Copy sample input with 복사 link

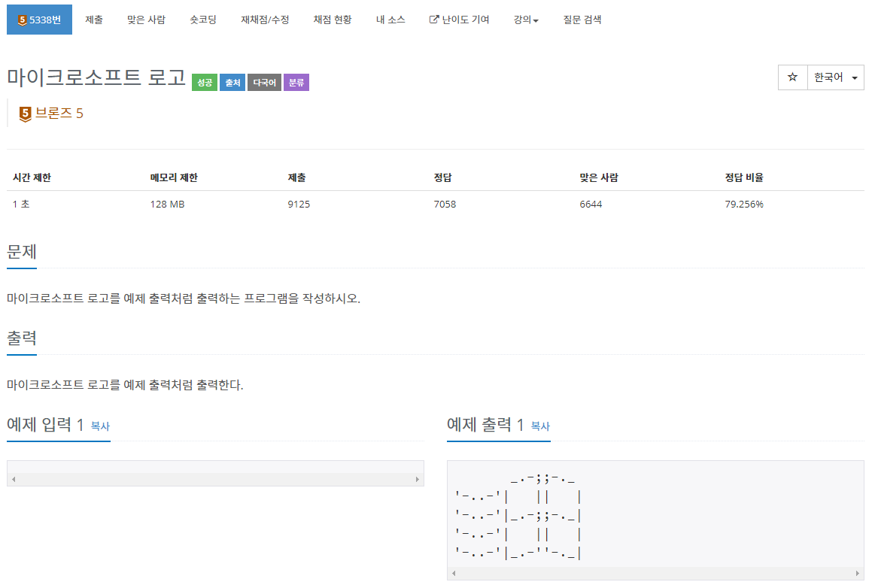[x=100, y=426]
